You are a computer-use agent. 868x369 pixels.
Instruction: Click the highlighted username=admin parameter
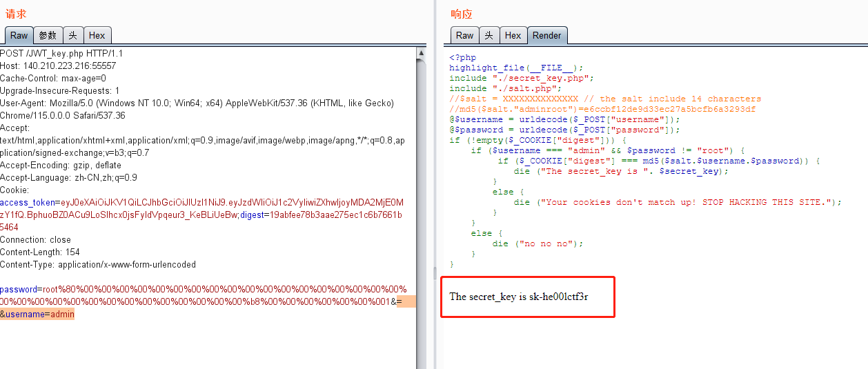pyautogui.click(x=39, y=315)
